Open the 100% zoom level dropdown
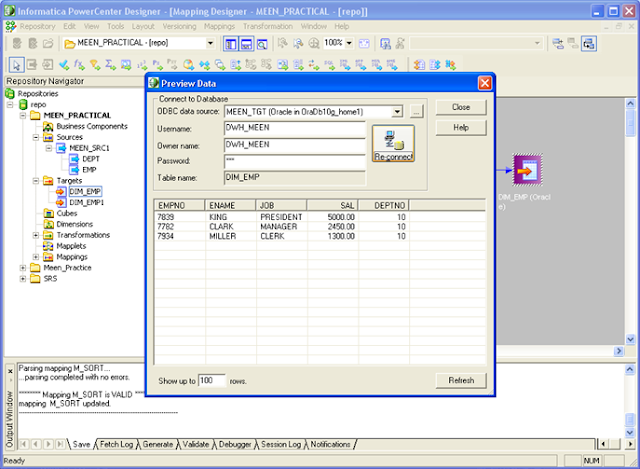The image size is (640, 469). point(349,43)
